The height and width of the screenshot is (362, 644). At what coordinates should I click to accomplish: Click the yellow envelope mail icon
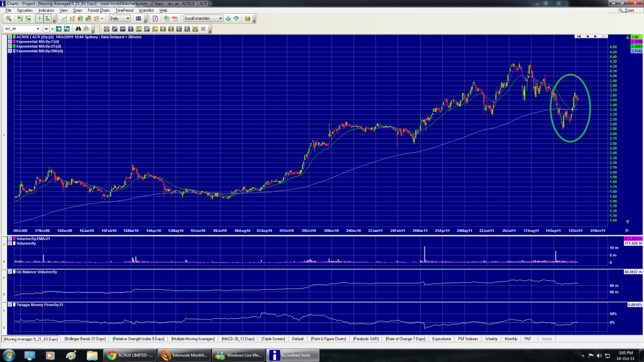pos(247,18)
